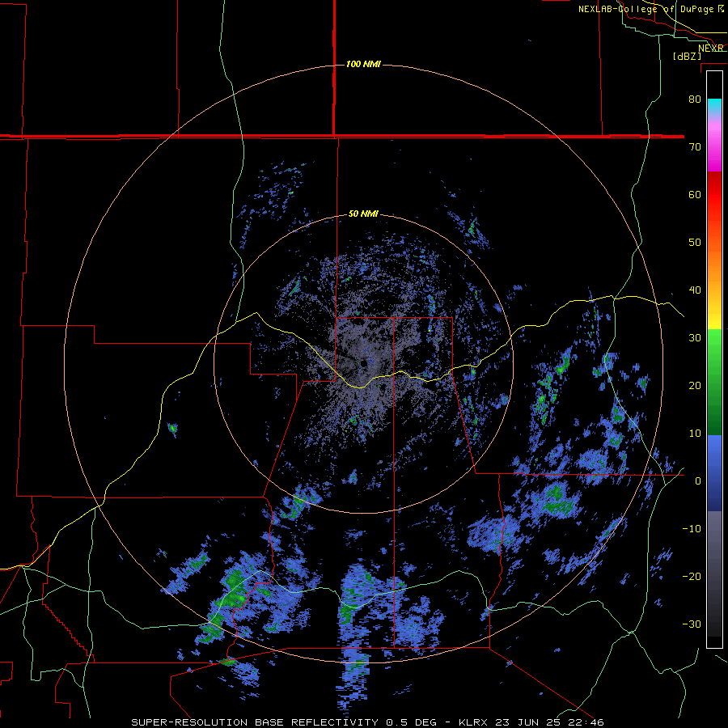Click the 20 value on the dBZ scale
Image resolution: width=728 pixels, height=728 pixels.
coord(695,385)
